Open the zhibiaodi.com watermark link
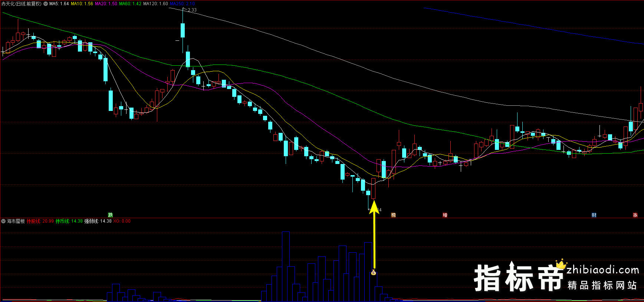 tap(602, 270)
